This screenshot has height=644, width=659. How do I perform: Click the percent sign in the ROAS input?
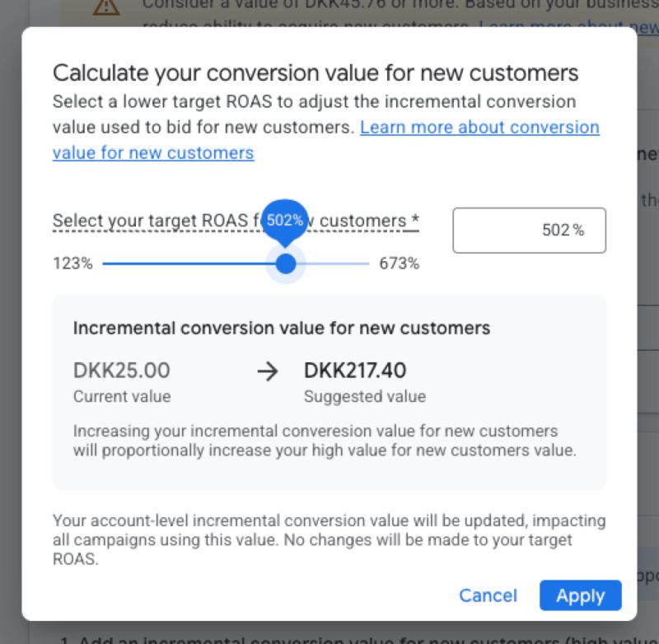[x=579, y=230]
